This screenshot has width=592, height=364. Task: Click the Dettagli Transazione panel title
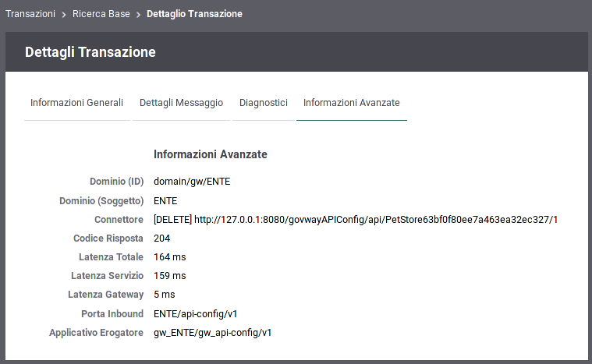click(90, 52)
